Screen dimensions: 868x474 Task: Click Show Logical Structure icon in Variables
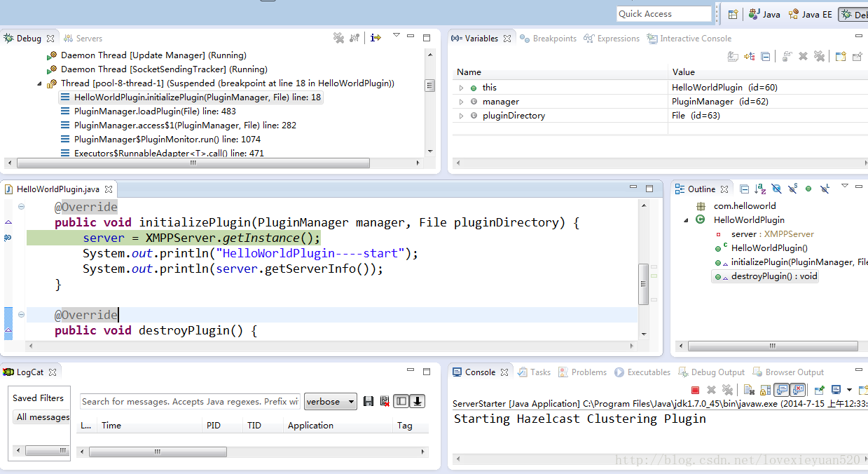(750, 57)
